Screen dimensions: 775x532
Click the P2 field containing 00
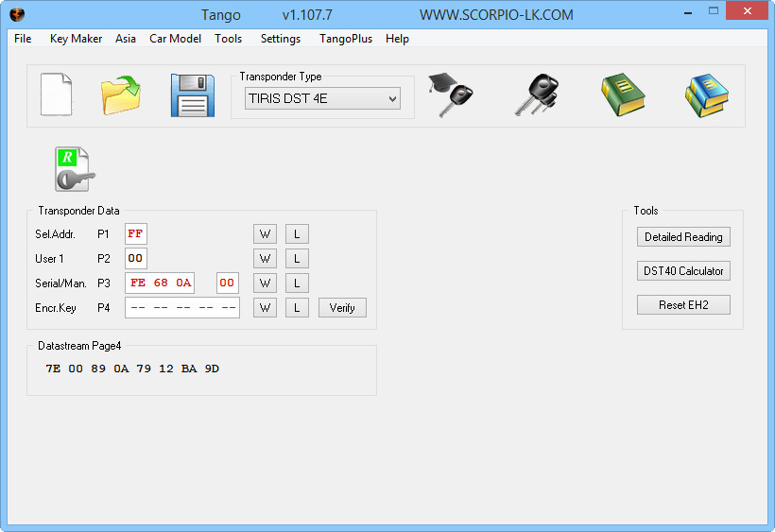(x=136, y=258)
